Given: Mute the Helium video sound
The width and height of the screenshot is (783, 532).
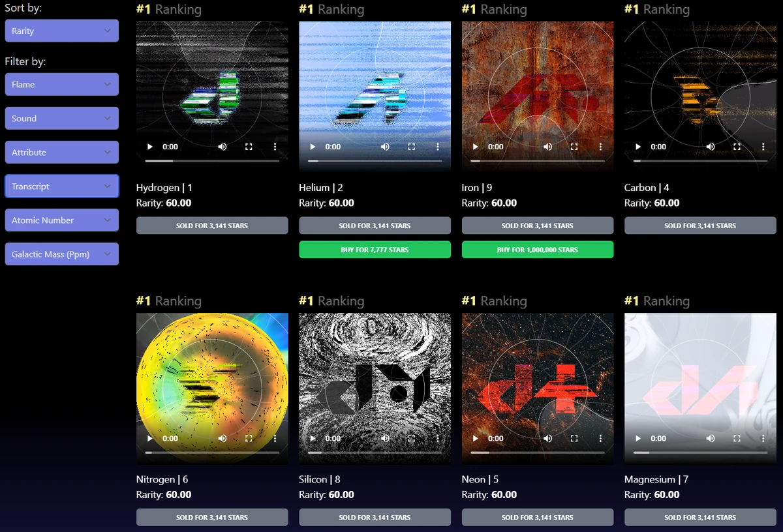Looking at the screenshot, I should (385, 147).
